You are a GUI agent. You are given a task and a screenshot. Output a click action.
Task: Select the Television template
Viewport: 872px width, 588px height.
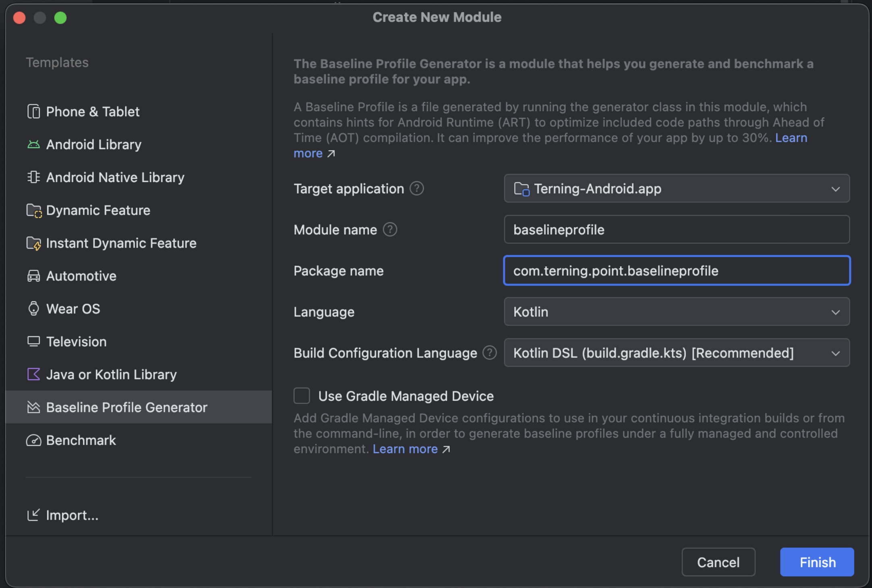76,342
